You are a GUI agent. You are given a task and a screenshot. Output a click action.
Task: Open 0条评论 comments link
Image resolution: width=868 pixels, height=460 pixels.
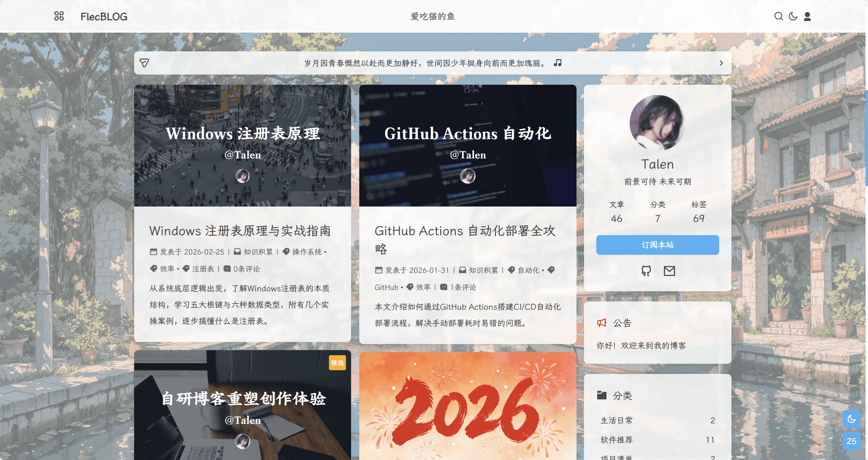247,269
